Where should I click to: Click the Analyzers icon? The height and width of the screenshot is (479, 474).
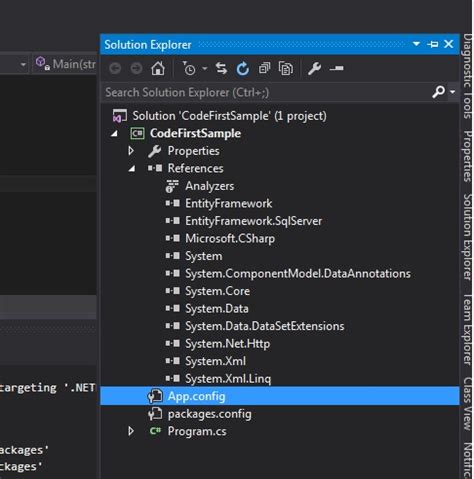pos(172,186)
